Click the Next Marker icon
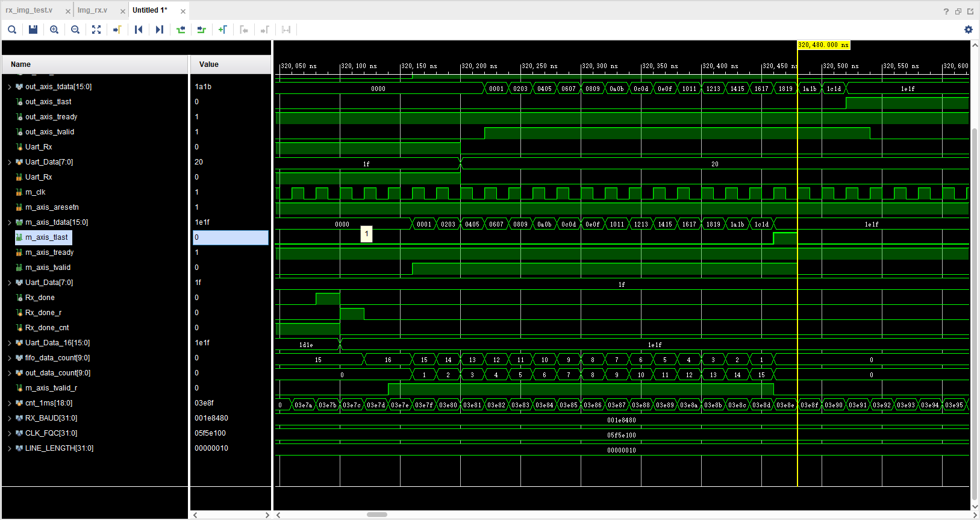This screenshot has width=980, height=520. [x=265, y=30]
